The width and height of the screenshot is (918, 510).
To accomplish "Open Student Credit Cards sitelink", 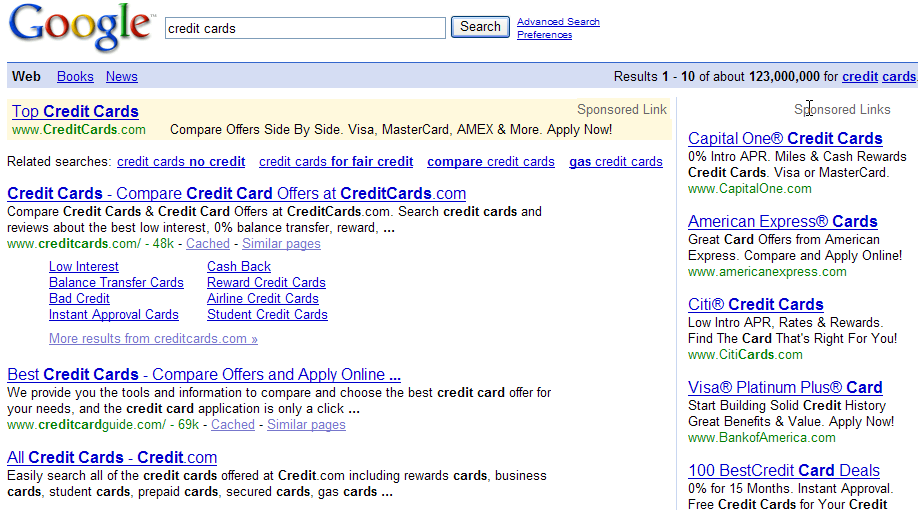I will 268,314.
